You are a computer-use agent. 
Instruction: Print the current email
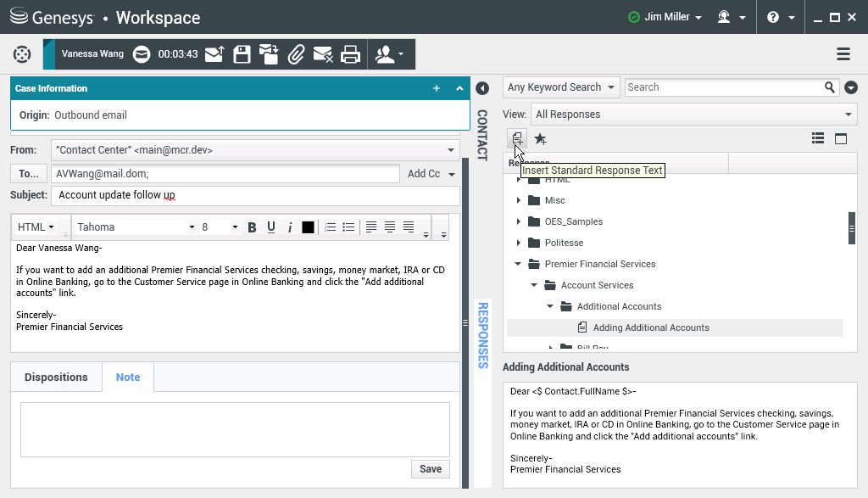[350, 54]
